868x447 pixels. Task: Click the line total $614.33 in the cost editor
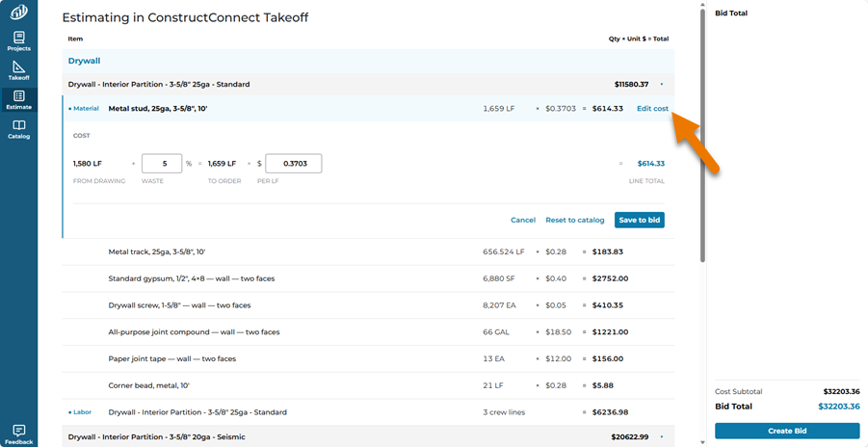coord(650,164)
